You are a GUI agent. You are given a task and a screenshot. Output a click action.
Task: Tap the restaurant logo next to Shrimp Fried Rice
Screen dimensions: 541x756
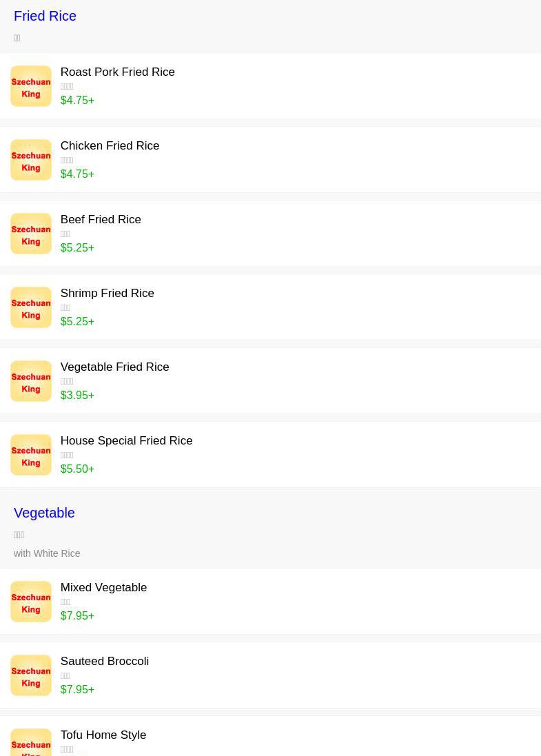tap(31, 307)
